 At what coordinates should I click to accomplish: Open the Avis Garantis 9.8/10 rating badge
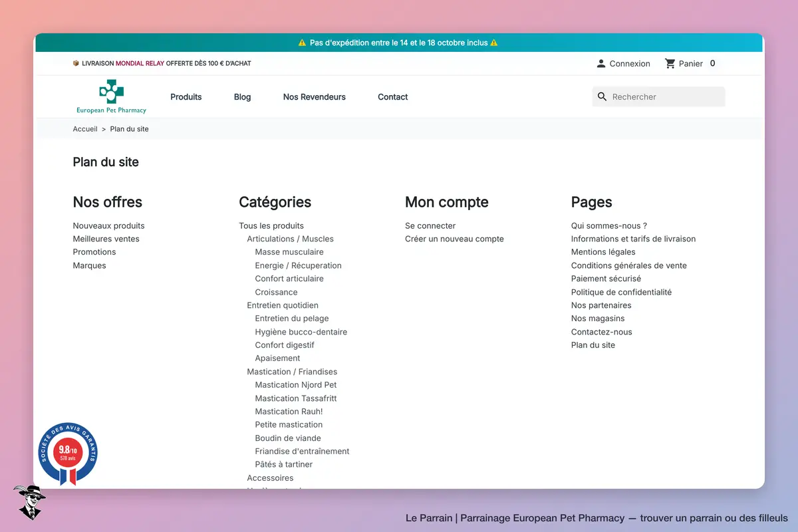(68, 454)
